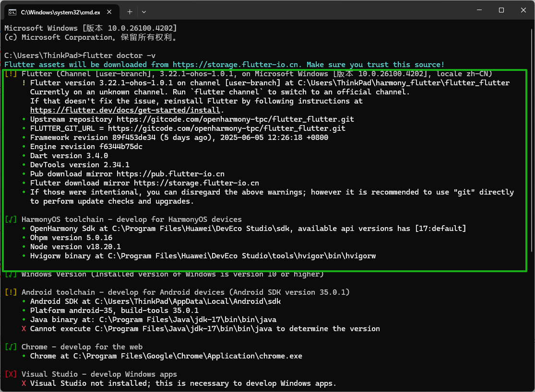Click the FLUTTER_GIT_URL gitcode URL
Viewport: 535px width, 392px height.
(226, 128)
